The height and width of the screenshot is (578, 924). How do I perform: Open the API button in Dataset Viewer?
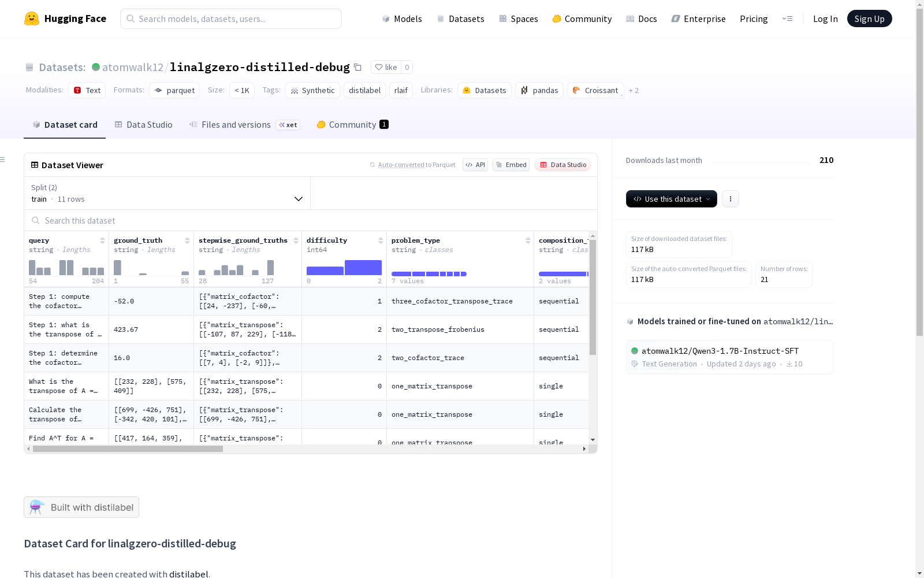(475, 165)
